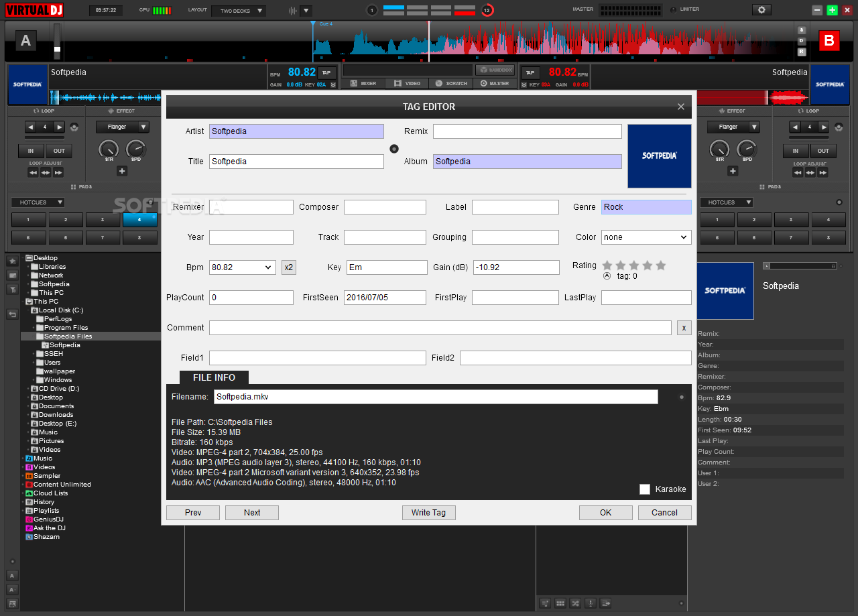Image resolution: width=858 pixels, height=616 pixels.
Task: Click the x2 BPM doubling button
Action: 288,267
